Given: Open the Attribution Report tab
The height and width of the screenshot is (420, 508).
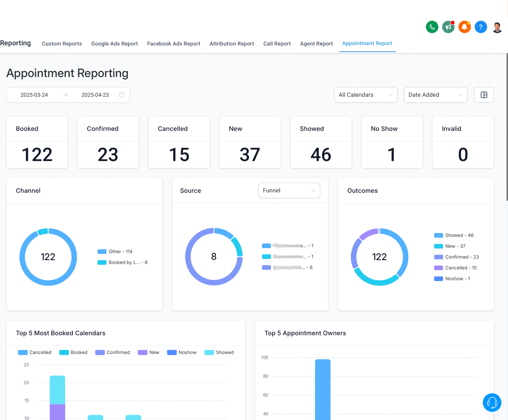Looking at the screenshot, I should 232,44.
